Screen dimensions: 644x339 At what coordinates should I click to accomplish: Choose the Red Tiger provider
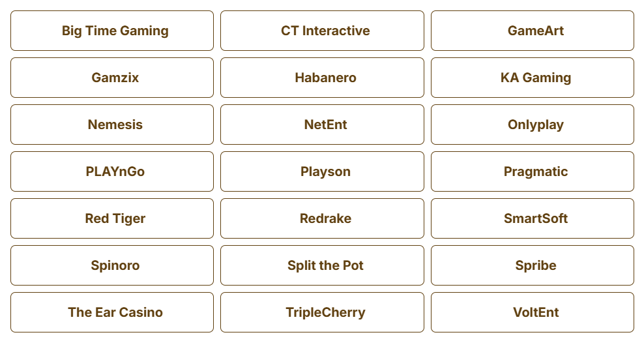point(112,218)
